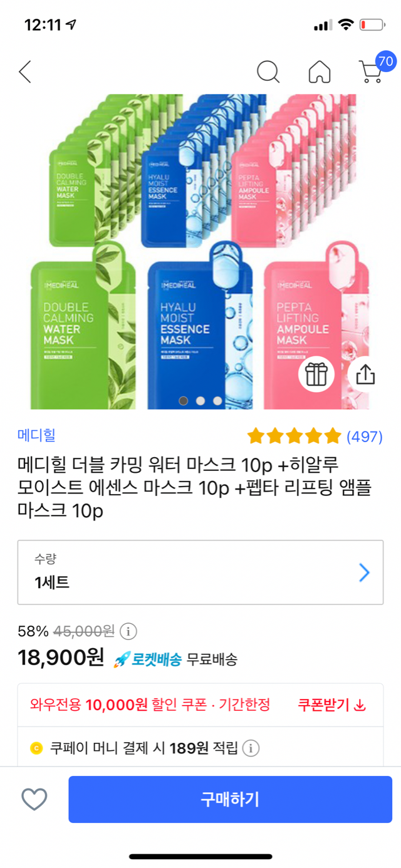Show price info next to 45,000원
The height and width of the screenshot is (868, 401).
tap(128, 630)
